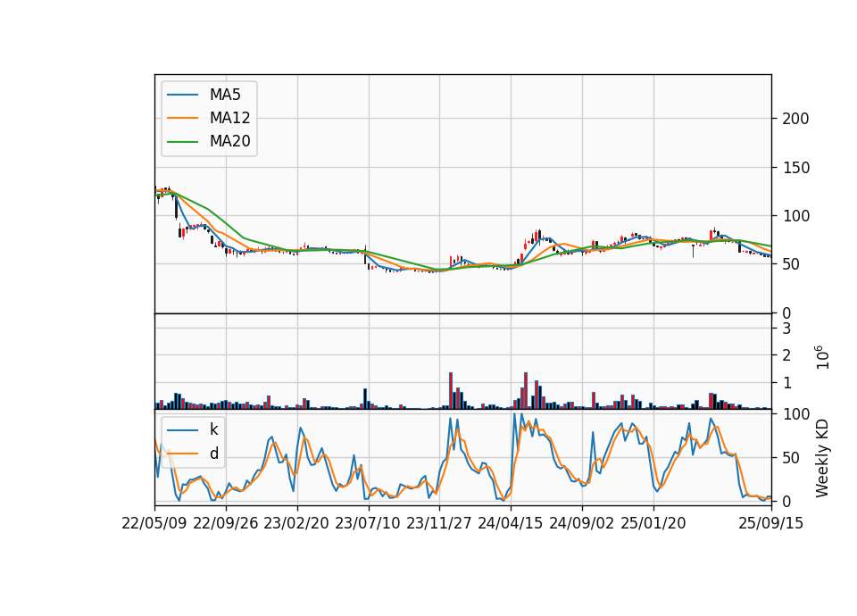Click the 23/11/27 date tick label
This screenshot has height=616, width=857.
tap(439, 523)
